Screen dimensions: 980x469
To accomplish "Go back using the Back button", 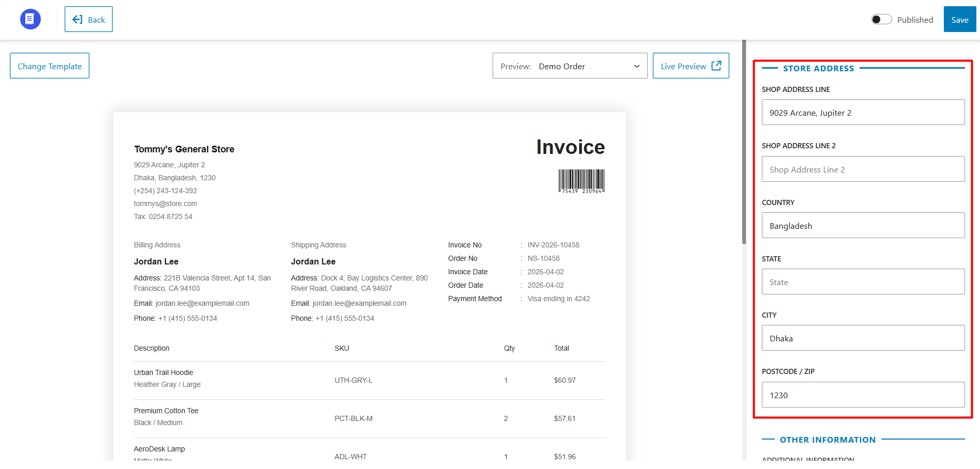I will point(88,19).
